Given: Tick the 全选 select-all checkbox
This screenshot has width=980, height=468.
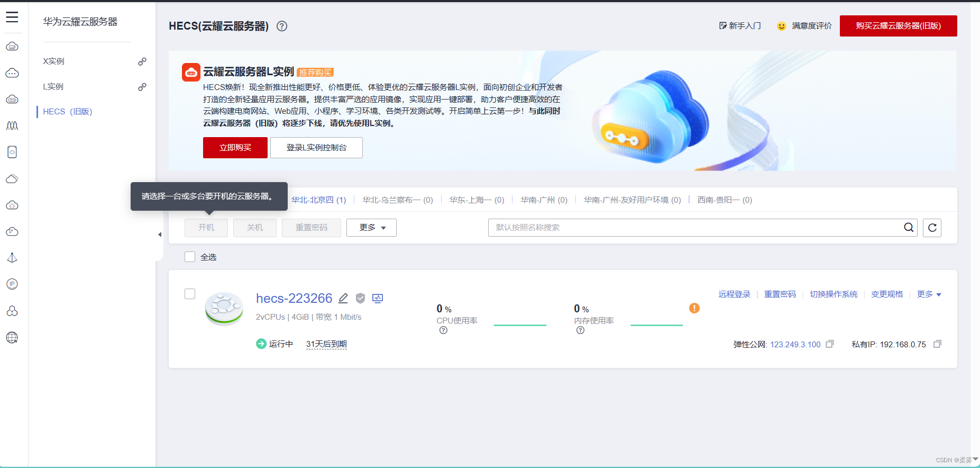Looking at the screenshot, I should [x=190, y=257].
